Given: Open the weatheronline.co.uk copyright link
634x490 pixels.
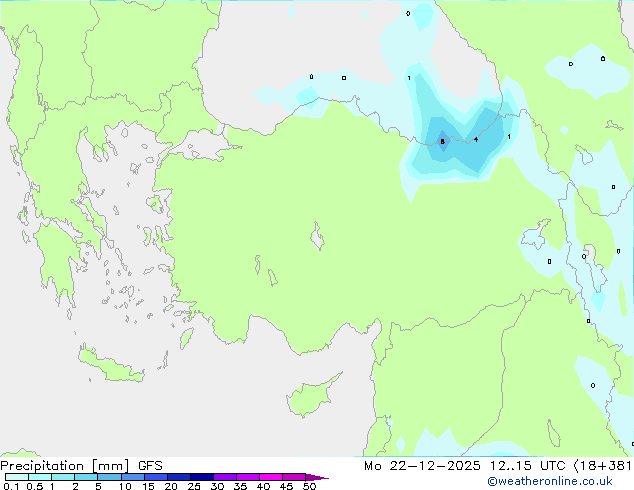Looking at the screenshot, I should (550, 481).
